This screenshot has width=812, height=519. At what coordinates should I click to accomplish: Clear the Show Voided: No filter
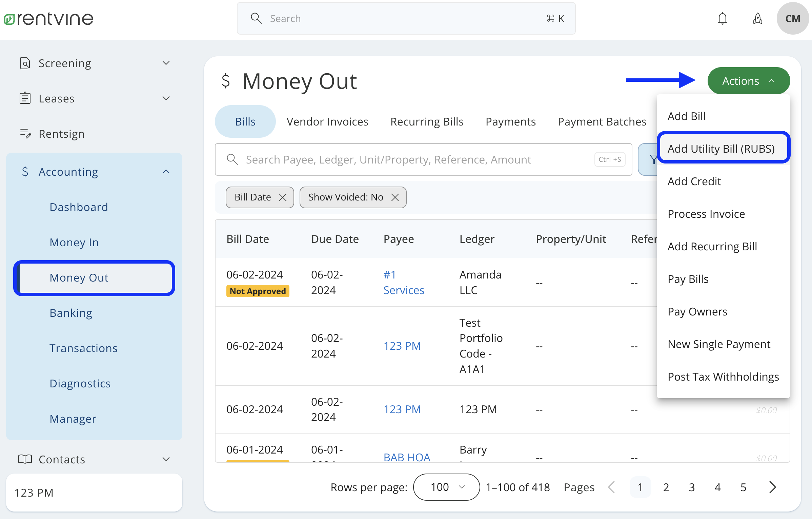(395, 197)
